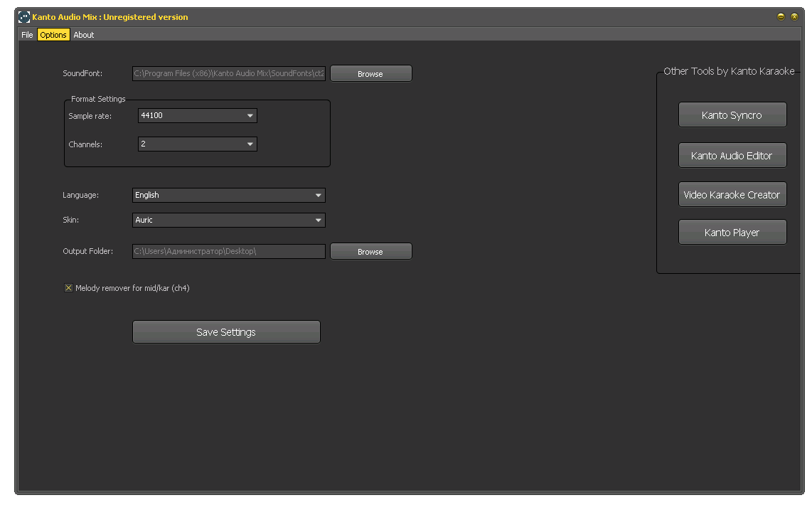Viewport: 812px width, 505px height.
Task: Toggle Melody remover for mid/kar checkbox
Action: (68, 288)
